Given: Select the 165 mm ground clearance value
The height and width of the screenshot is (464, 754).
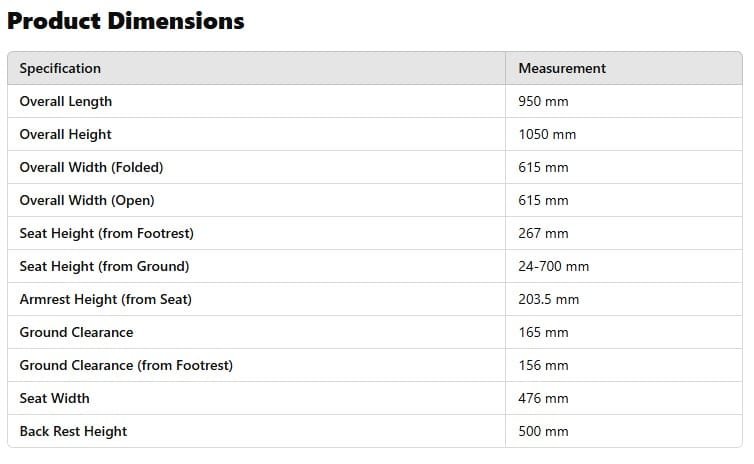Looking at the screenshot, I should (x=543, y=333).
